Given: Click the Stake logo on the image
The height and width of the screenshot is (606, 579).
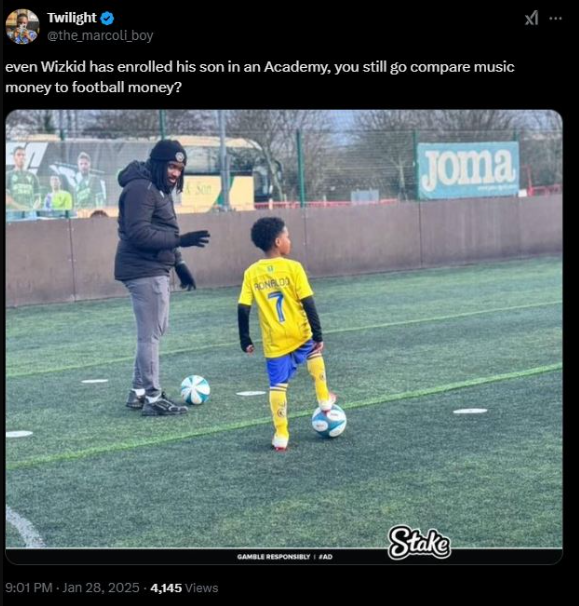Looking at the screenshot, I should pyautogui.click(x=419, y=543).
